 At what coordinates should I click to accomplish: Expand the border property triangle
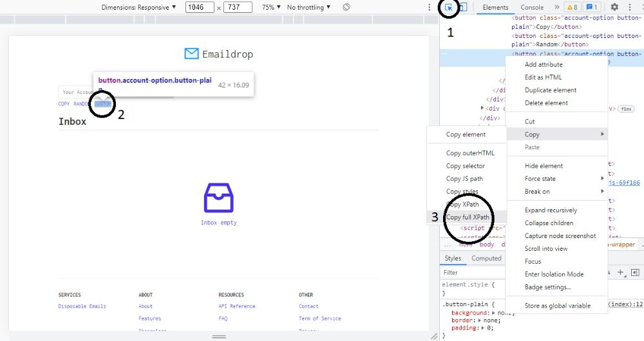tap(480, 320)
